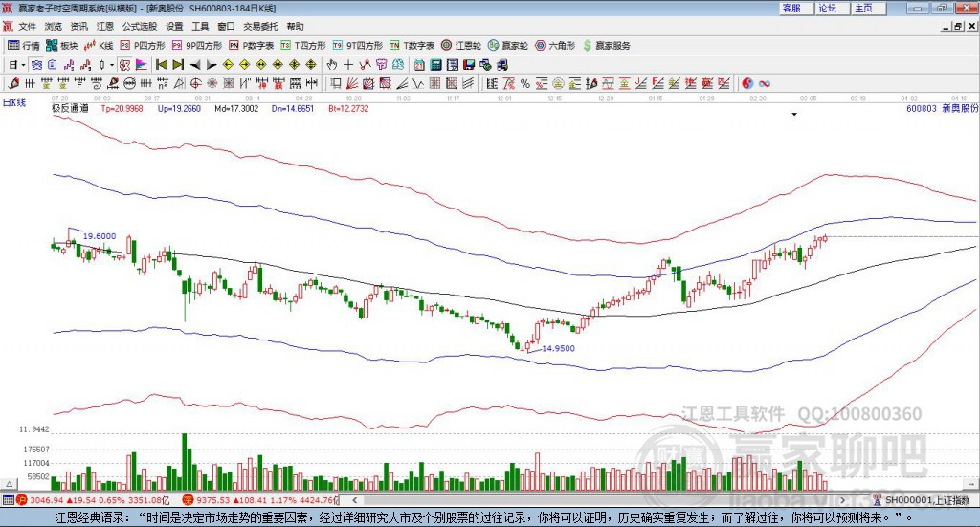The height and width of the screenshot is (527, 980).
Task: Open the P四方形 square tool
Action: (x=143, y=46)
